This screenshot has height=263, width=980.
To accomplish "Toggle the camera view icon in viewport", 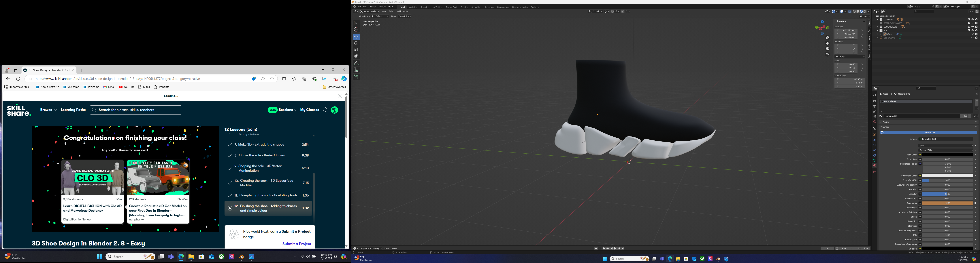I will tap(828, 49).
